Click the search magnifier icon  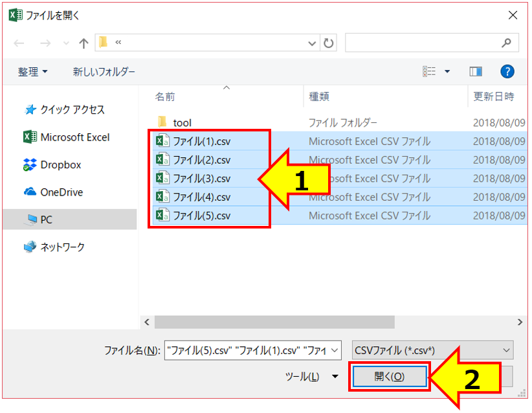click(506, 43)
